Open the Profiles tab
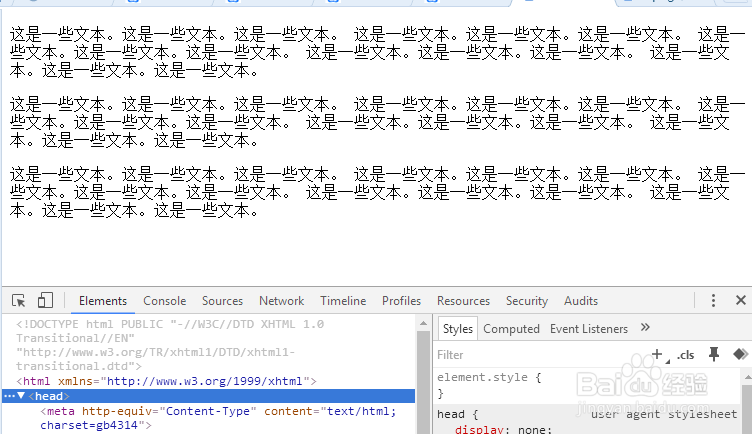 [x=401, y=301]
